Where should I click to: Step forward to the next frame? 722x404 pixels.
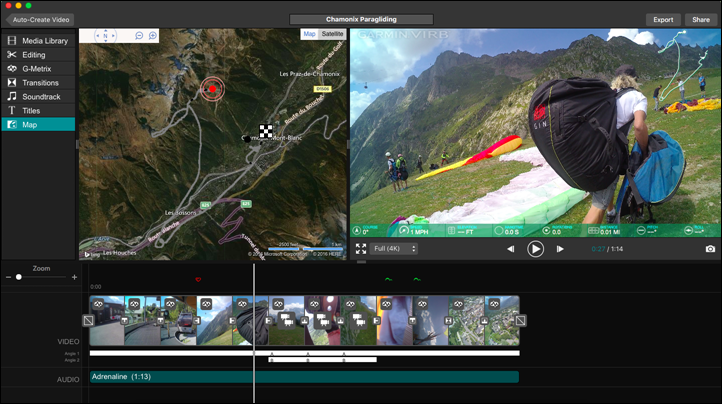tap(560, 249)
